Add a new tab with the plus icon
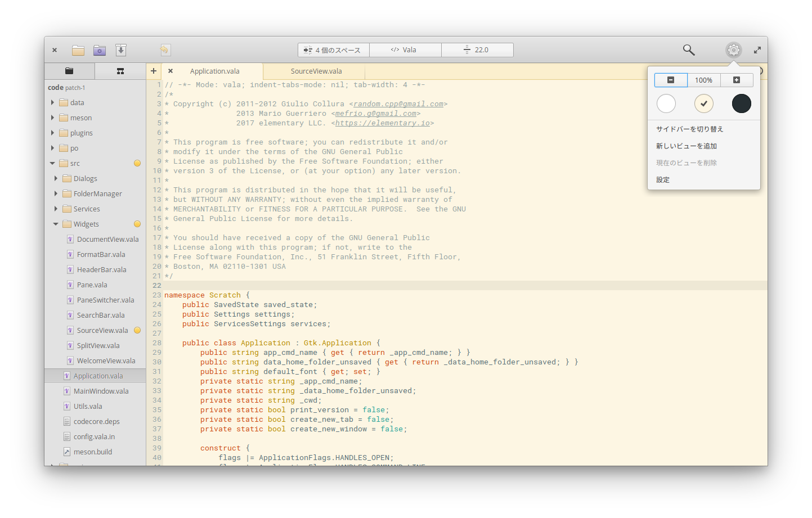 tap(153, 71)
